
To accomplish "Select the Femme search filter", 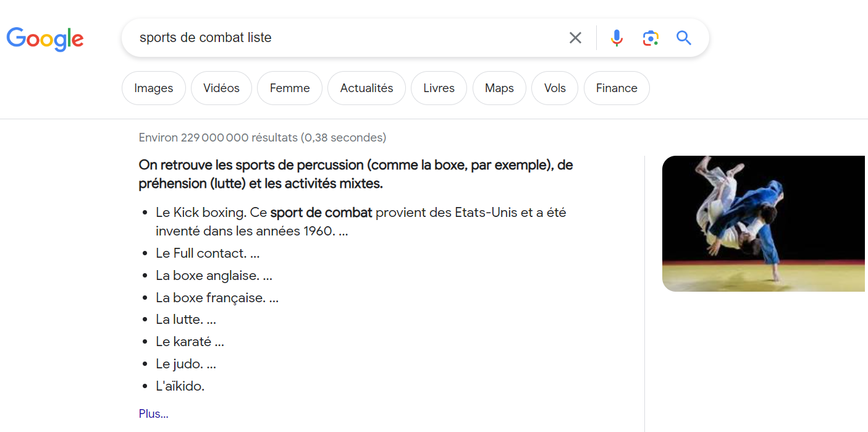I will click(x=289, y=88).
